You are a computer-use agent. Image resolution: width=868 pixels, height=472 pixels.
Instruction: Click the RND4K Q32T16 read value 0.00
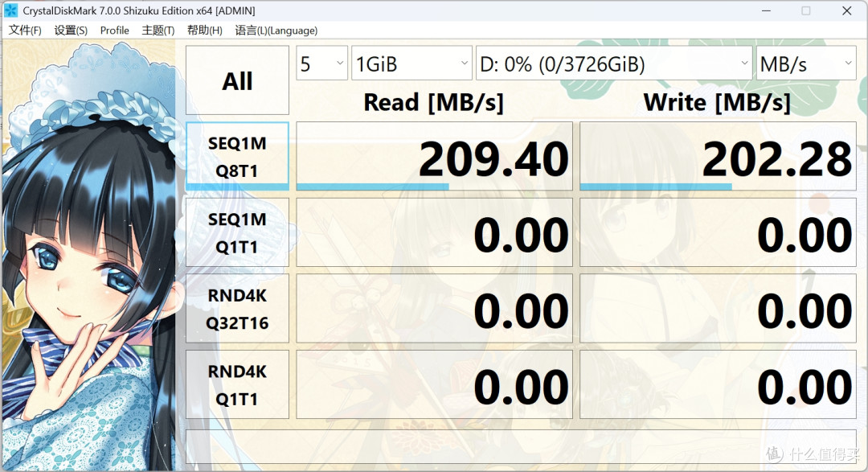click(435, 309)
